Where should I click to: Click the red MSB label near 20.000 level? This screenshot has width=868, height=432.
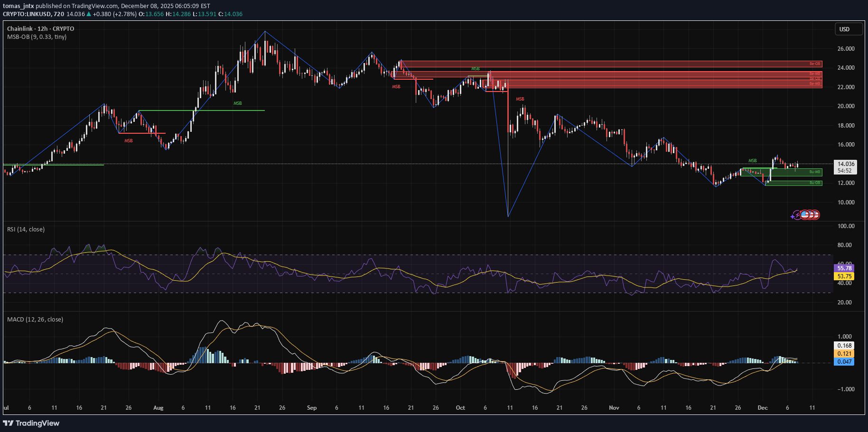[520, 99]
